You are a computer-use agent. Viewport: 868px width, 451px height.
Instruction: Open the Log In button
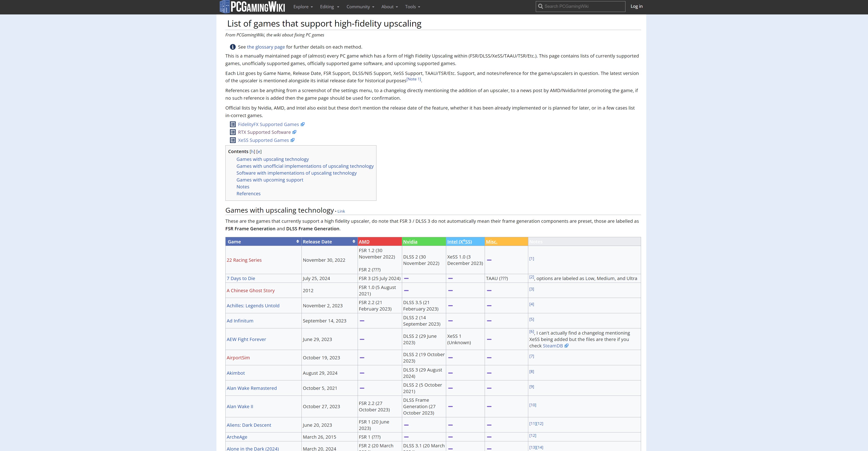tap(636, 6)
